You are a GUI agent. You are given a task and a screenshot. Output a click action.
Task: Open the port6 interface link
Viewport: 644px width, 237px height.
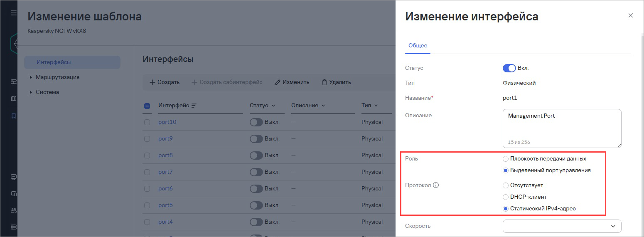165,189
